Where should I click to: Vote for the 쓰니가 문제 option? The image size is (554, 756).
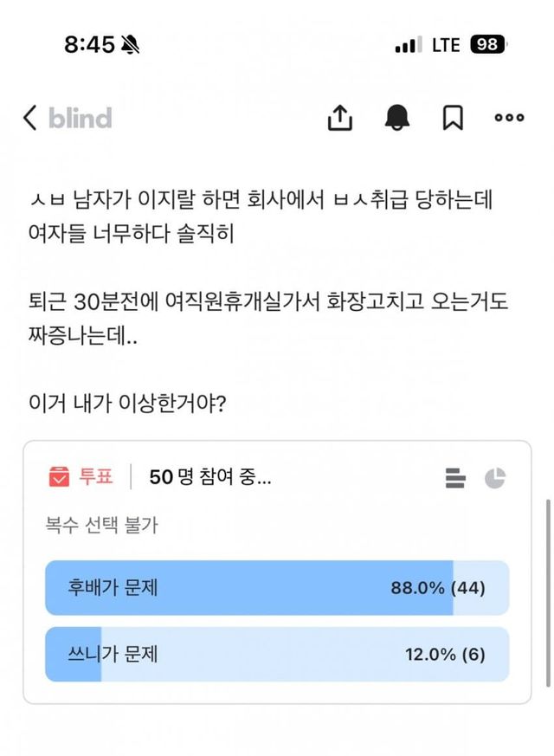coord(276,654)
